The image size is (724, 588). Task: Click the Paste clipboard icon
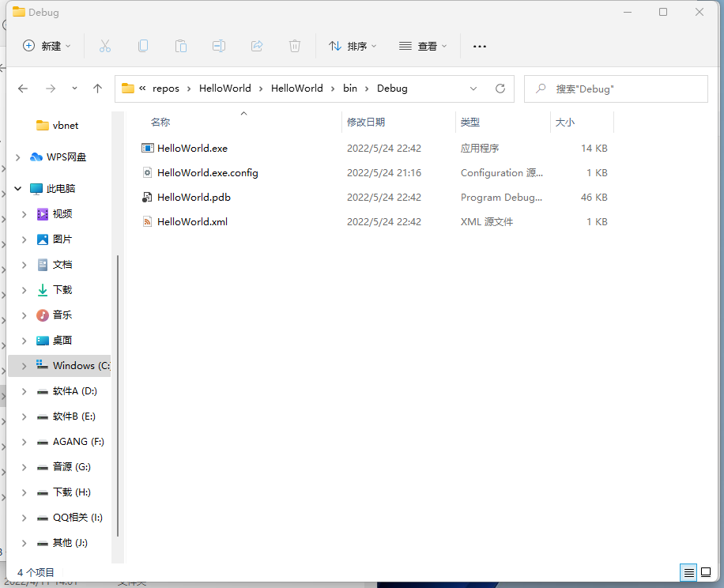tap(181, 46)
